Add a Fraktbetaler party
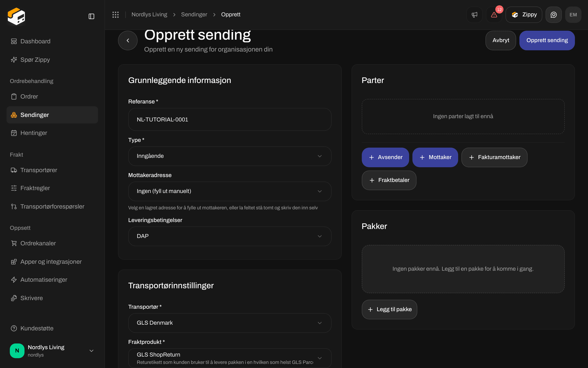Viewport: 588px width, 368px height. pos(389,180)
